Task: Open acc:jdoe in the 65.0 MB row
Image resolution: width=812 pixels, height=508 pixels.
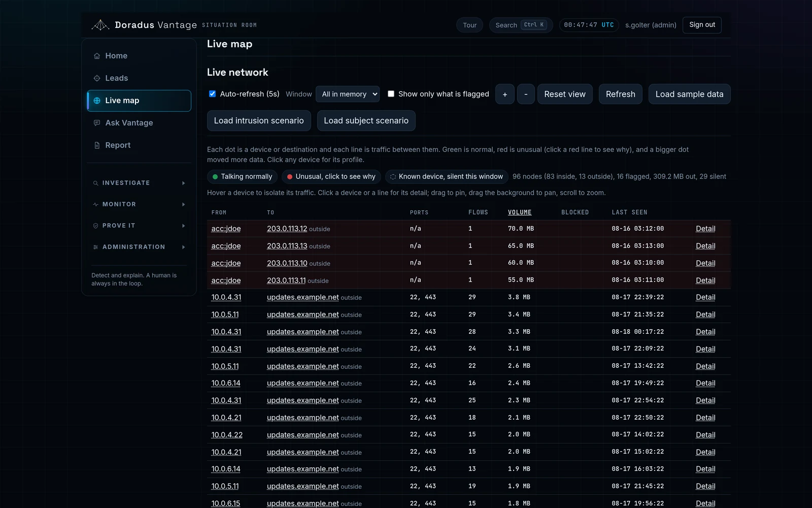Action: coord(226,246)
